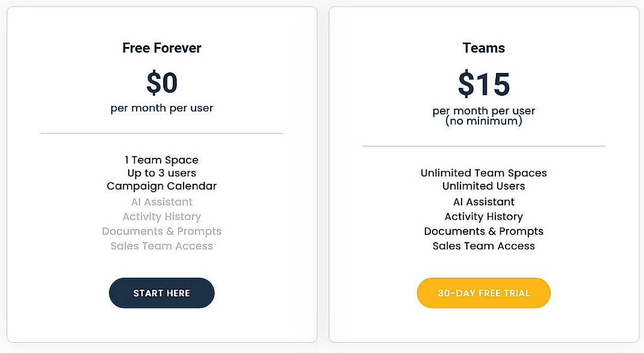Click the 1 Team Space feature

coord(161,160)
